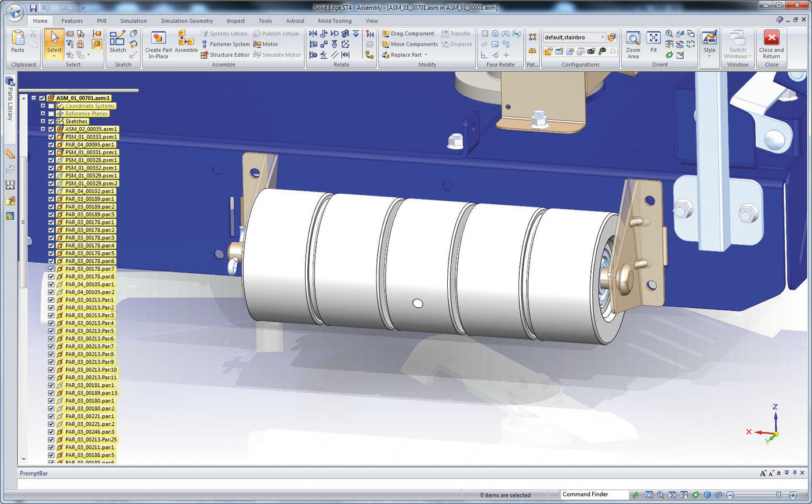The width and height of the screenshot is (812, 504).
Task: Expand the Replace Part dropdown arrow
Action: 426,55
